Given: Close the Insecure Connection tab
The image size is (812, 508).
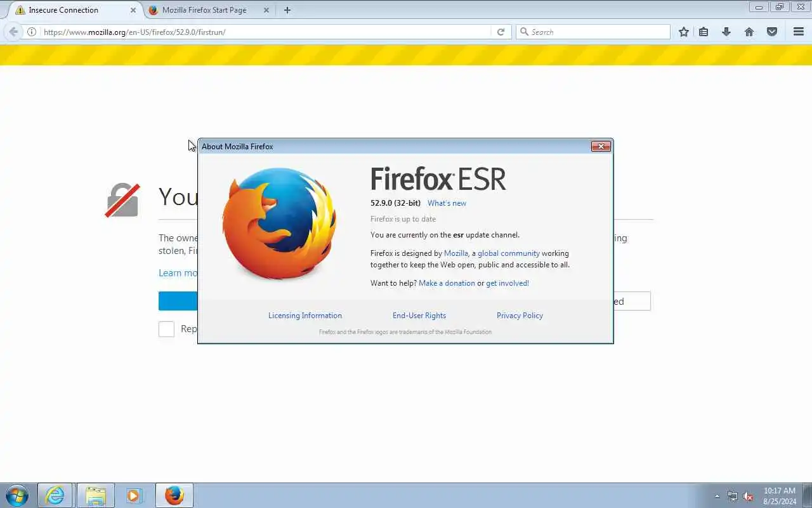Looking at the screenshot, I should click(x=133, y=10).
